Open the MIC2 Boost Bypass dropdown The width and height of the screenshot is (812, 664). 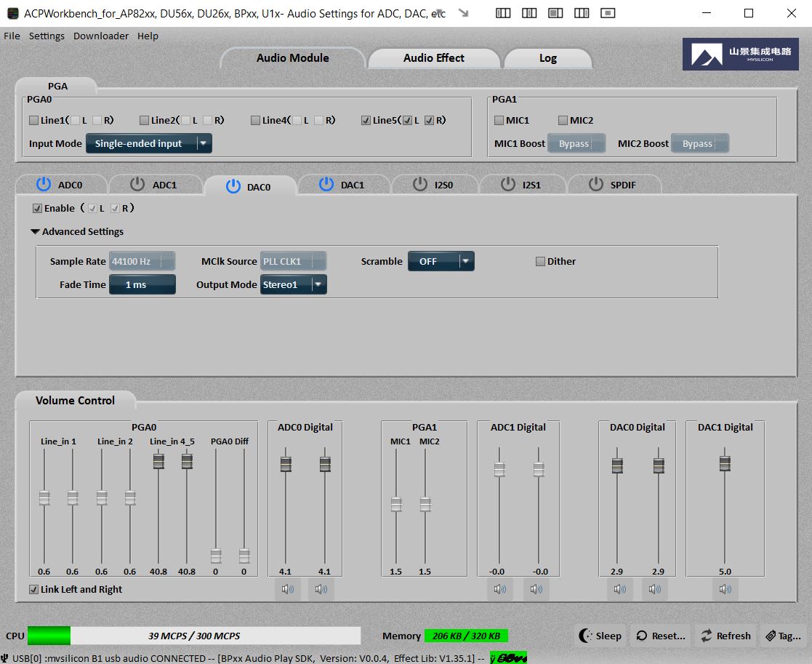700,143
